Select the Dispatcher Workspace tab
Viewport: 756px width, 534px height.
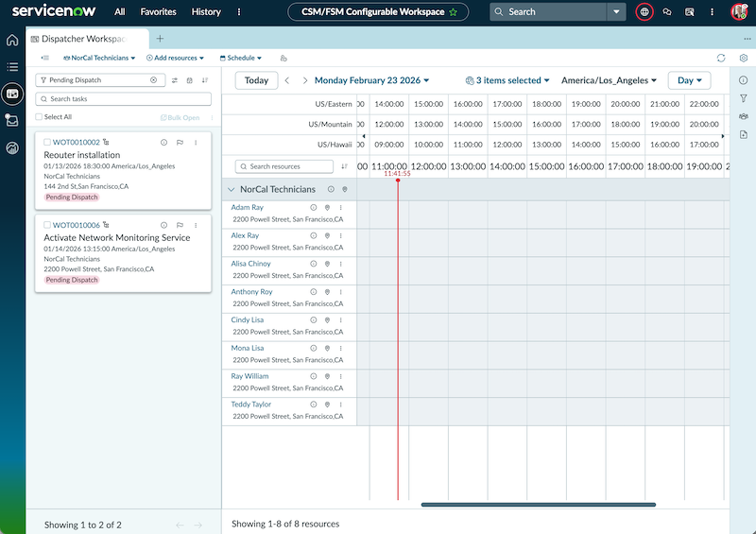[87, 39]
